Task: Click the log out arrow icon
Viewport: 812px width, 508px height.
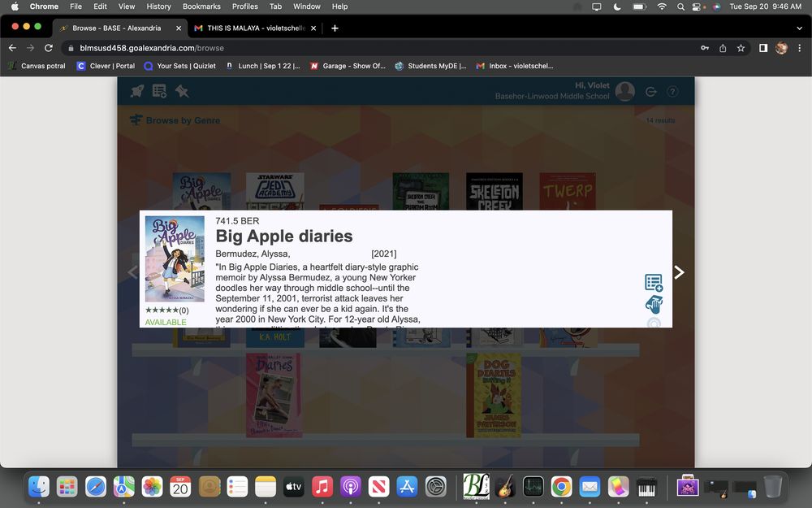Action: click(650, 92)
